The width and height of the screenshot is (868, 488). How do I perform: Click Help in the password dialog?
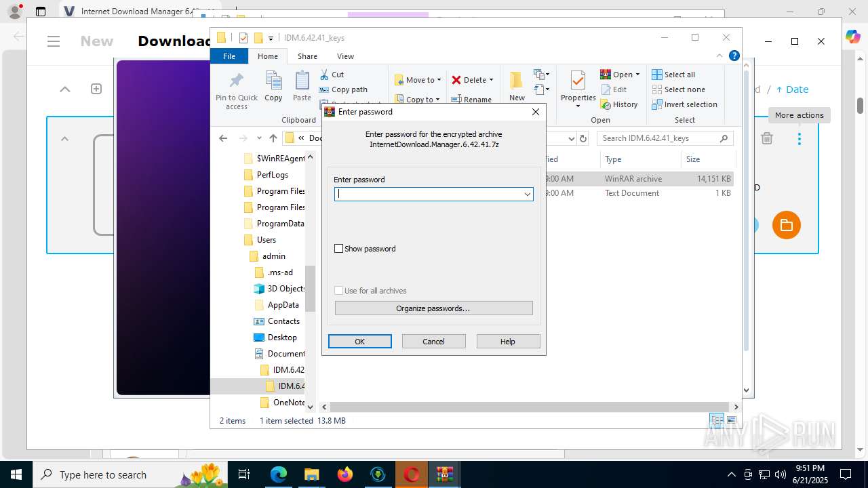click(x=508, y=342)
